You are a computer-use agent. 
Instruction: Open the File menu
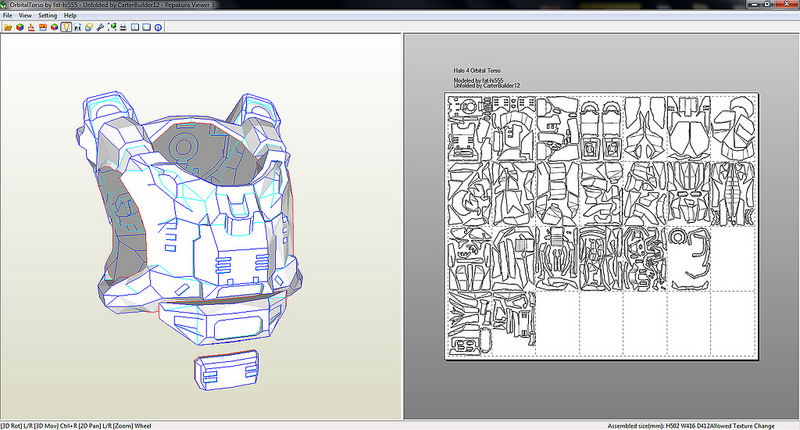[7, 15]
